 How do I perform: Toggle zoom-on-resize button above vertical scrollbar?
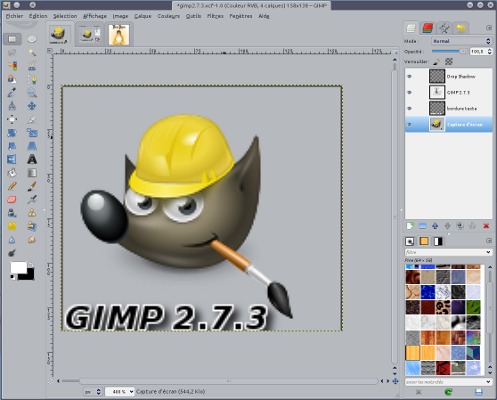point(395,51)
